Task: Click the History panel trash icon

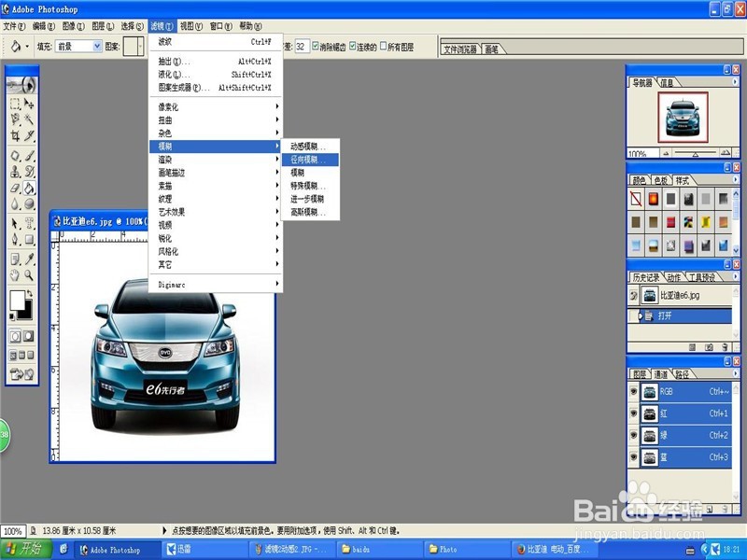Action: pos(726,347)
